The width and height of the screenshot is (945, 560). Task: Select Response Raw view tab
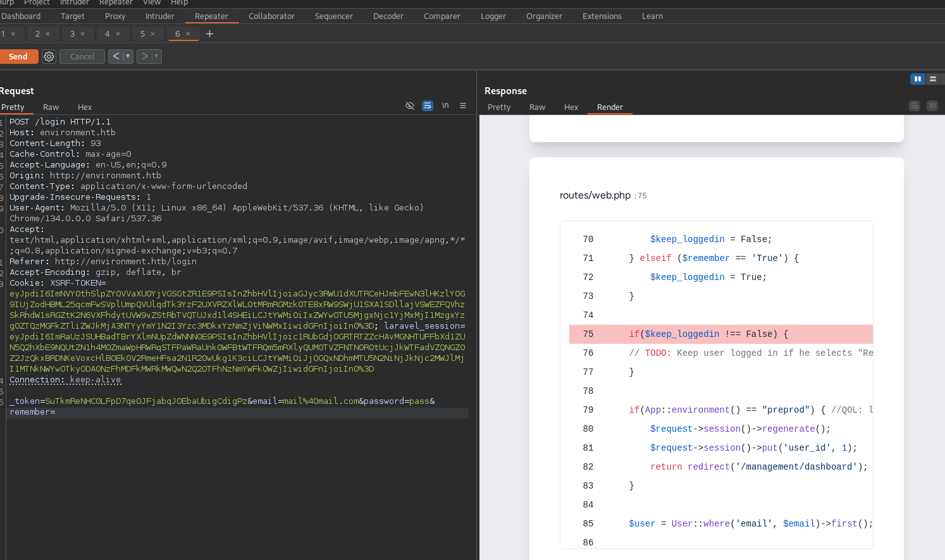pos(537,107)
